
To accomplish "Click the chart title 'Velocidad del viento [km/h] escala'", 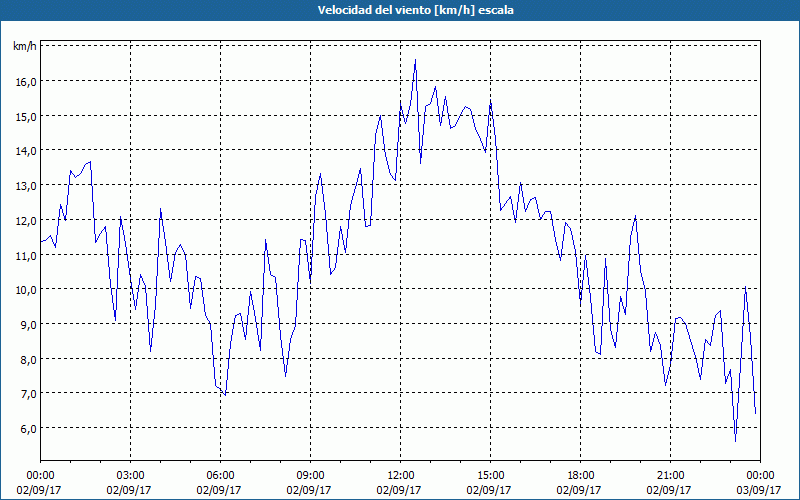I will (415, 10).
